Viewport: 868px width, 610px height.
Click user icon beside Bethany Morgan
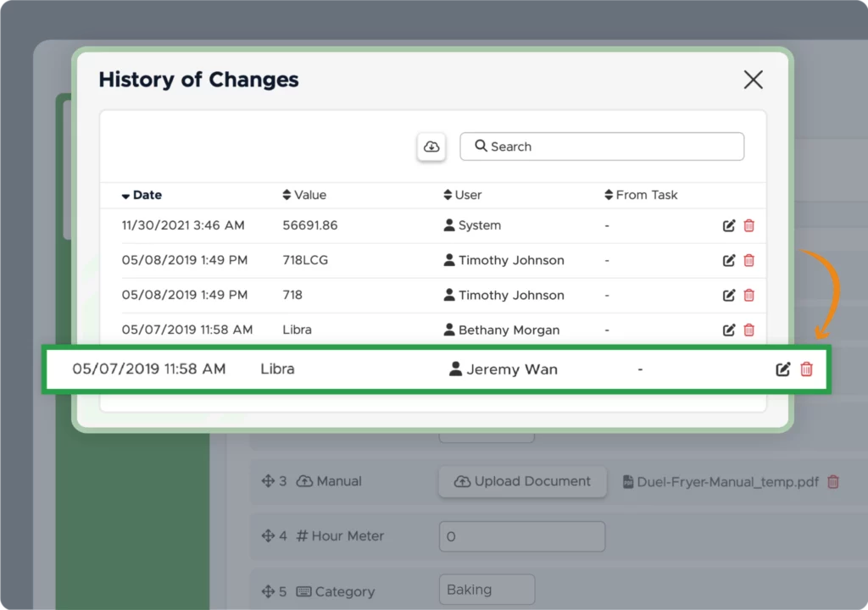point(449,330)
